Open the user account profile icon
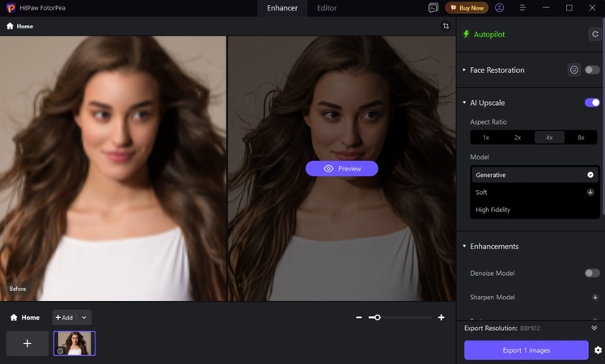The height and width of the screenshot is (364, 605). [x=499, y=8]
